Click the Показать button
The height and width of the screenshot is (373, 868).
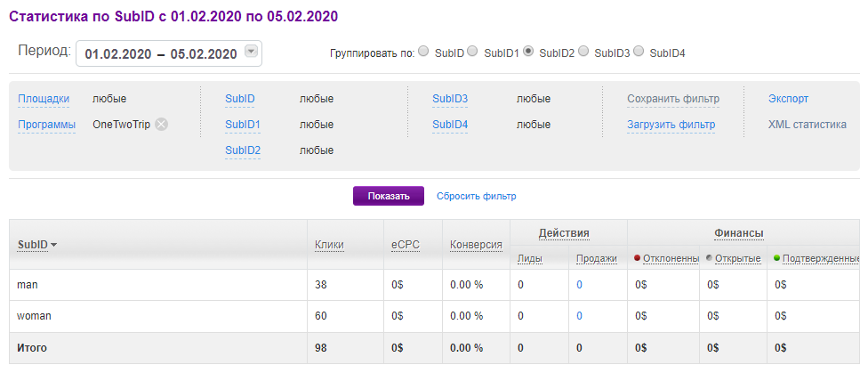pos(389,196)
